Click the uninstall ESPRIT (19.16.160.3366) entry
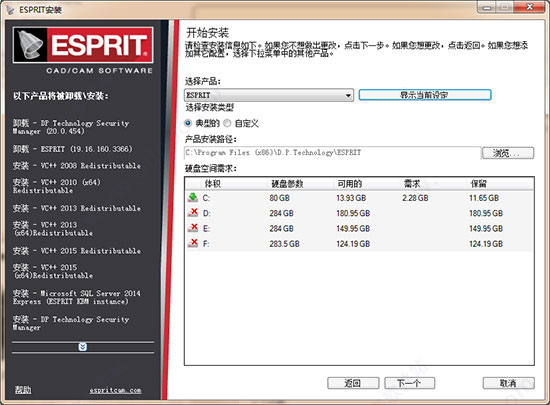550x405 pixels. [x=73, y=149]
